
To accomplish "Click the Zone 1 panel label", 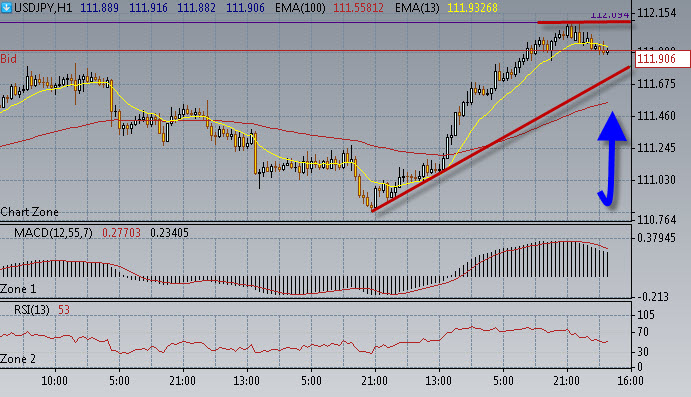I will pos(18,289).
